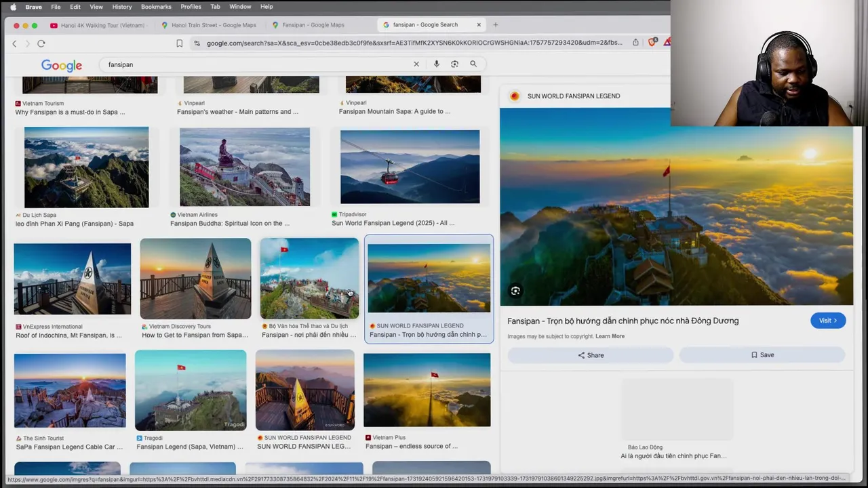Select Vietnam Discovery Tours sunset thumbnail
Image resolution: width=868 pixels, height=488 pixels.
point(195,279)
